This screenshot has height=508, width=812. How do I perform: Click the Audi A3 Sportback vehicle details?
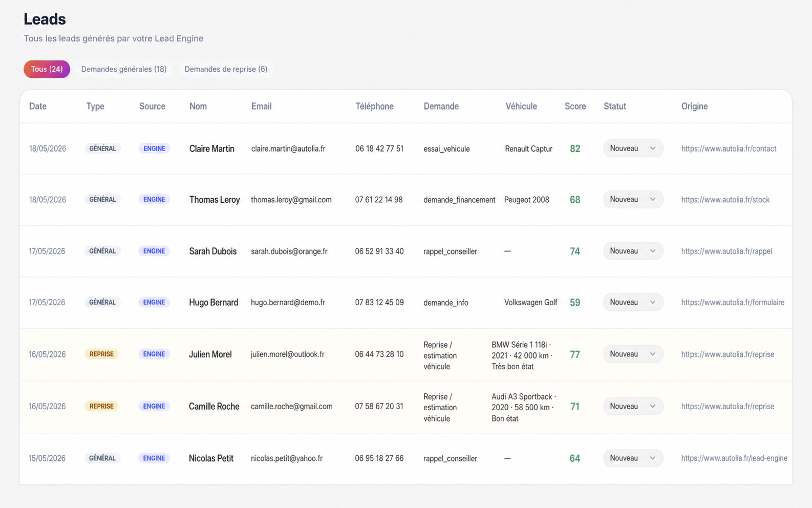click(524, 407)
